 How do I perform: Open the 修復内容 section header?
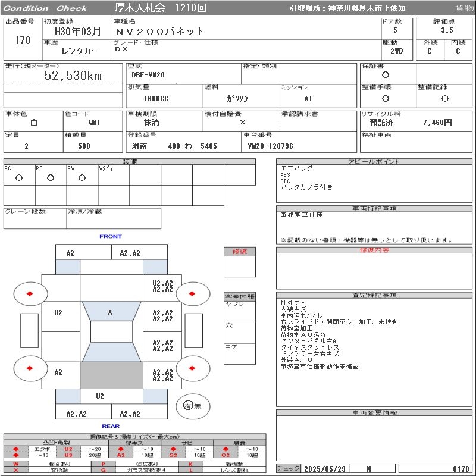coord(375,250)
